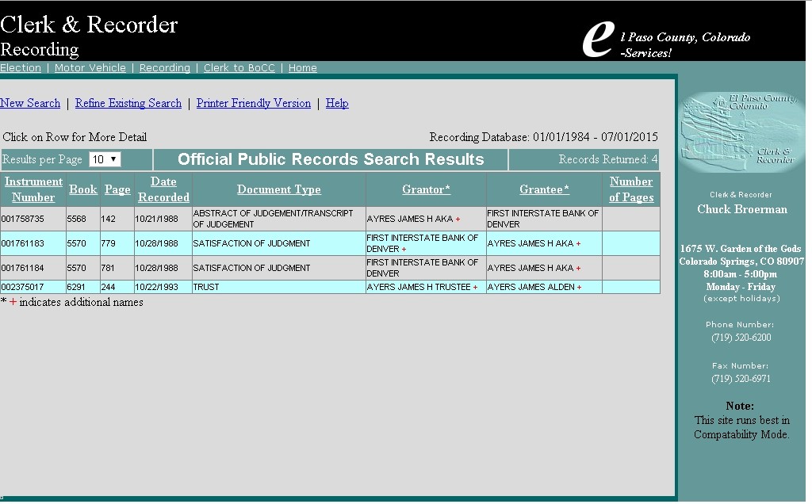Sort by Grantee column header
Screen dimensions: 812x504
pyautogui.click(x=545, y=189)
